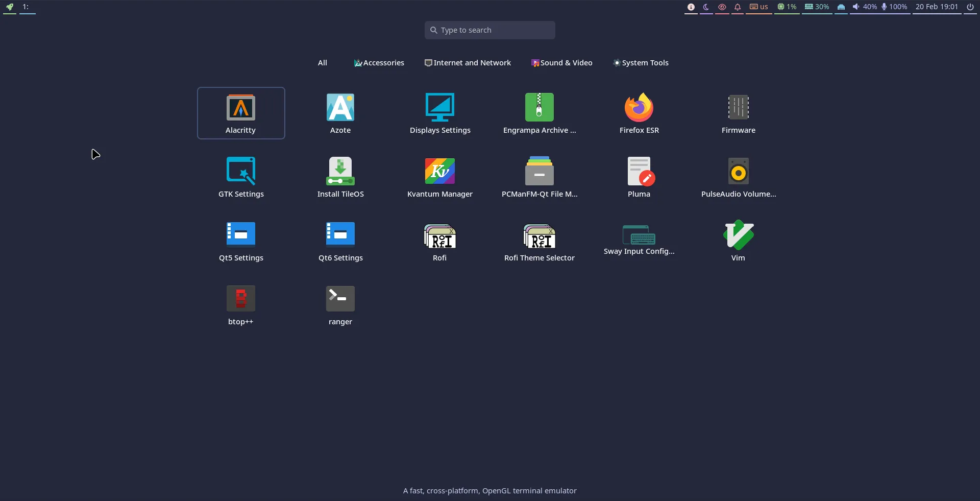Launch the Pluma text editor
Screen dimensions: 980x501
click(639, 176)
